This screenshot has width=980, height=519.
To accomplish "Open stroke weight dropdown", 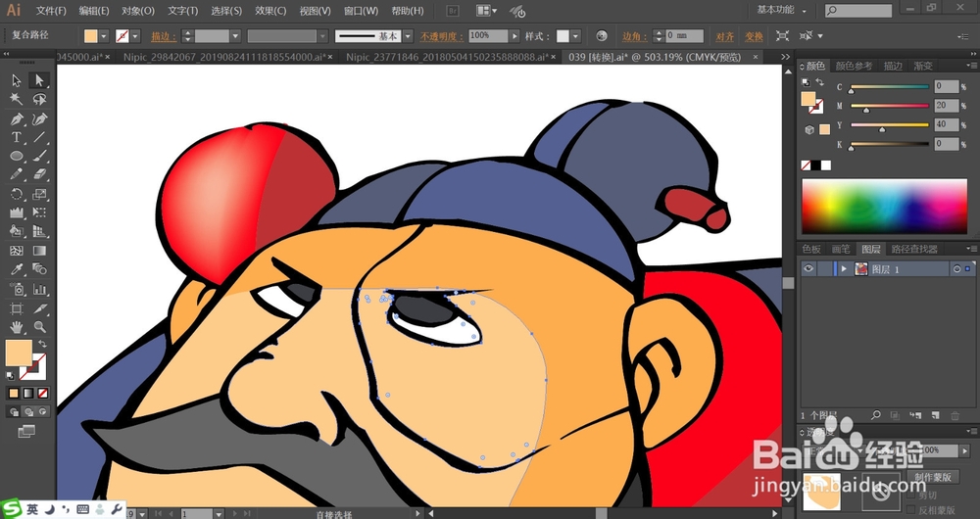I will [235, 36].
